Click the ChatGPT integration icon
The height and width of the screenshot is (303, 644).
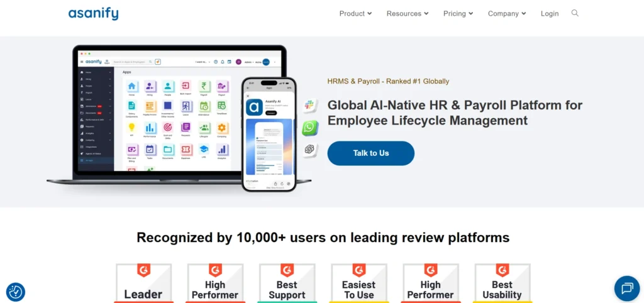pyautogui.click(x=310, y=149)
